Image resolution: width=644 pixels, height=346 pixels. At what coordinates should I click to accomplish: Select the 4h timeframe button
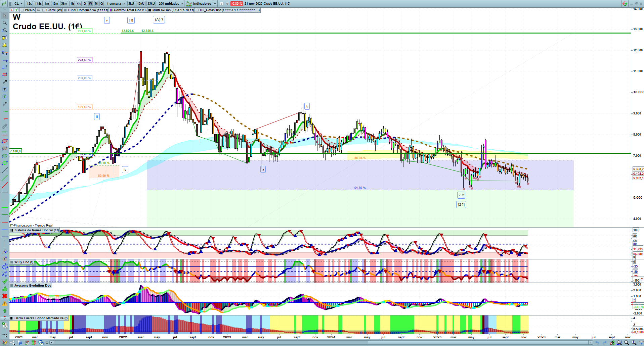coord(79,4)
